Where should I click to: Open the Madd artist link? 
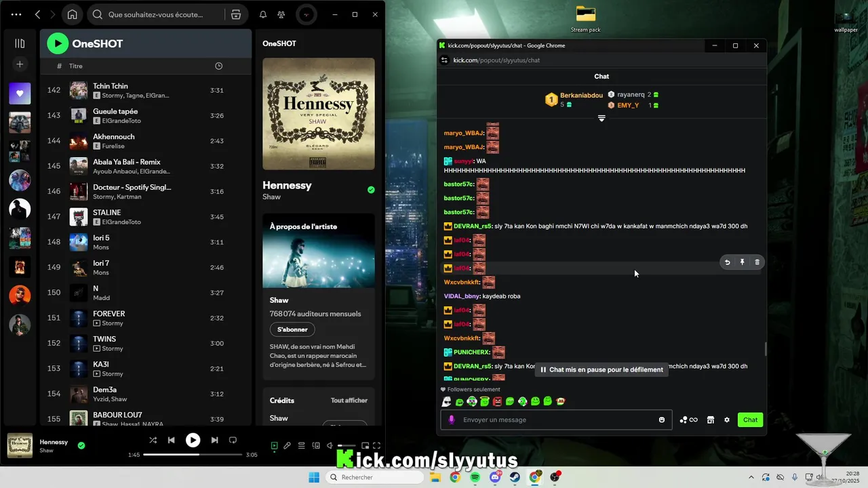[101, 298]
